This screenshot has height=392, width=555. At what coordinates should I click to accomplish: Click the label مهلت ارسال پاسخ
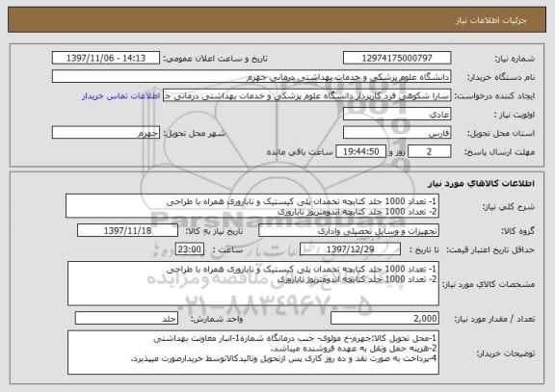[499, 152]
